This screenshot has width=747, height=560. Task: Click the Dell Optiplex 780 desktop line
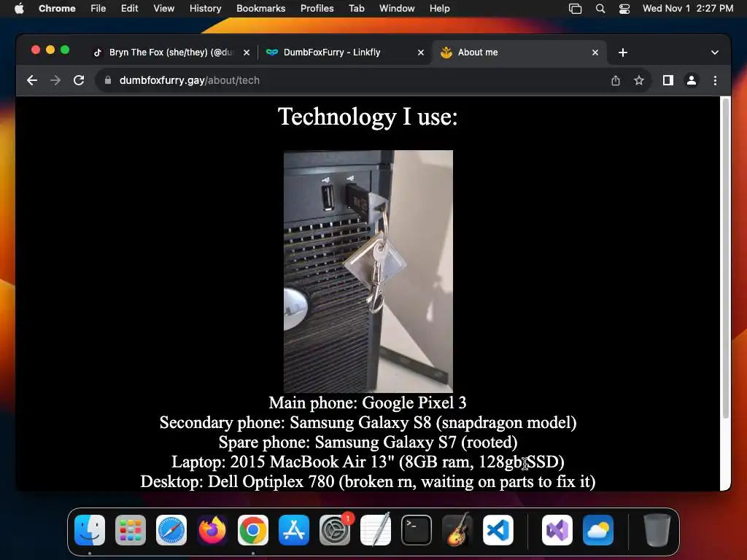pos(368,481)
